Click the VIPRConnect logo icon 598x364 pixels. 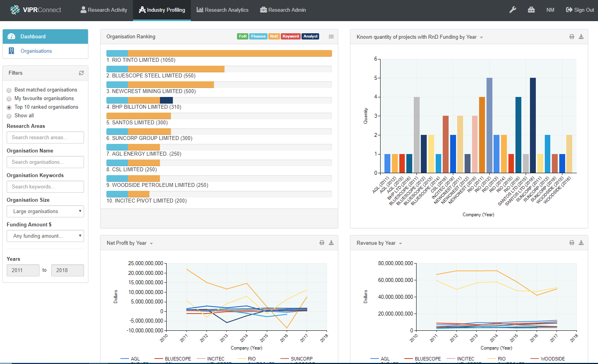15,10
